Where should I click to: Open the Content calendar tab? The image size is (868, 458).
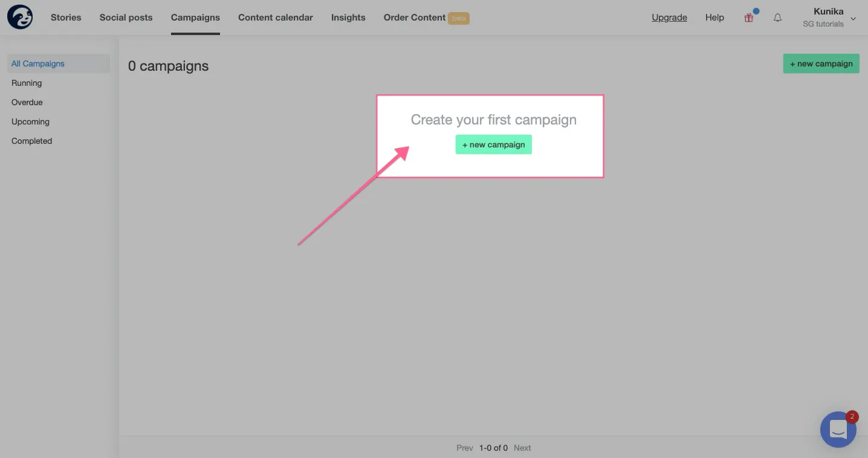click(276, 18)
